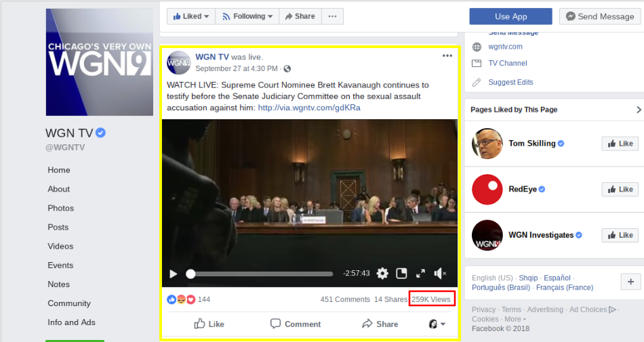Open post timestamp September 27 link
The height and width of the screenshot is (342, 644).
[236, 68]
